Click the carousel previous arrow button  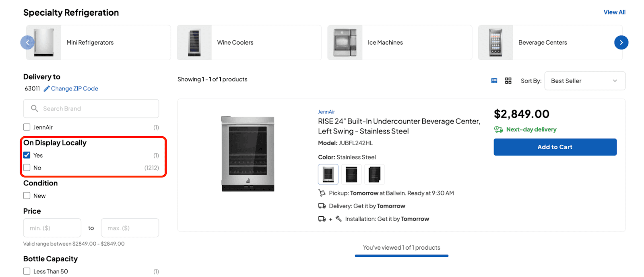tap(27, 42)
